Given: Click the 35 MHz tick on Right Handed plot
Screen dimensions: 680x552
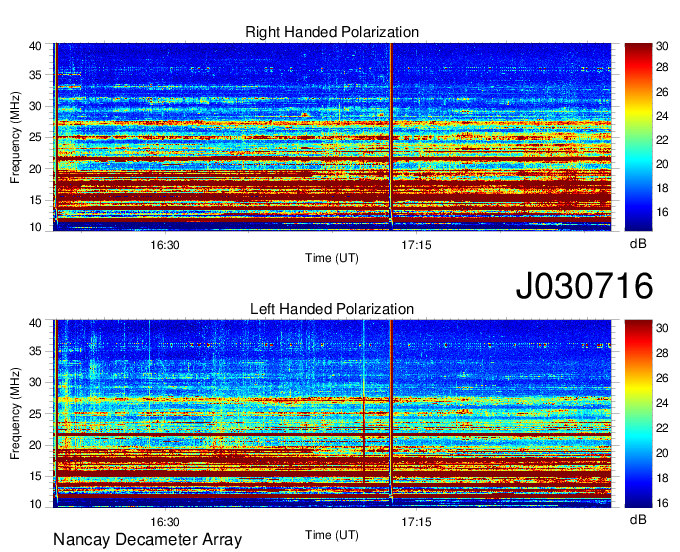Looking at the screenshot, I should [x=35, y=75].
